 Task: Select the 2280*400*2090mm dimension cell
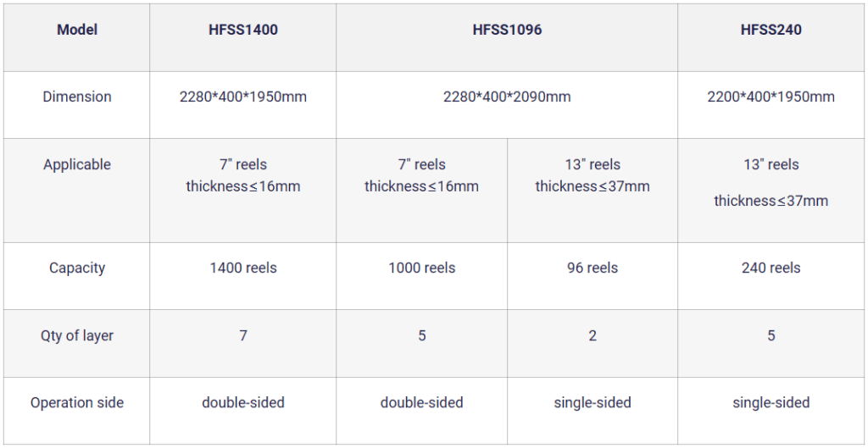(x=507, y=97)
